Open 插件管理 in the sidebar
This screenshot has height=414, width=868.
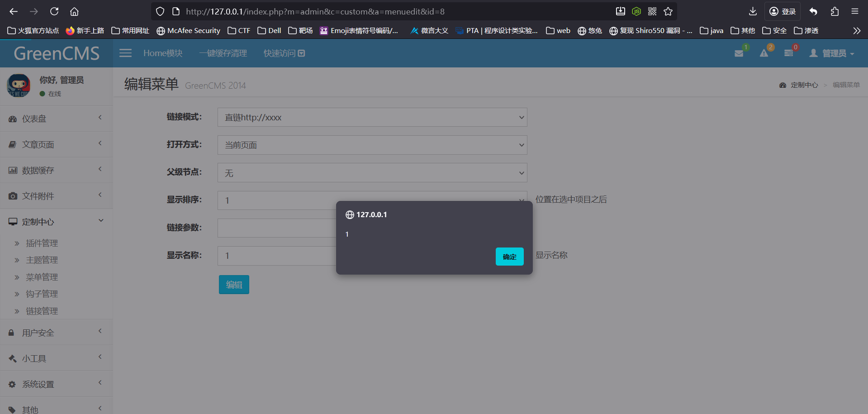click(42, 243)
